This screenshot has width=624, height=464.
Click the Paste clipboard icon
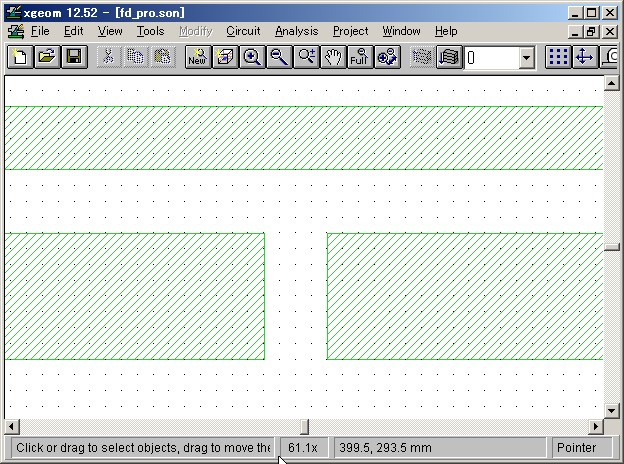[x=162, y=57]
